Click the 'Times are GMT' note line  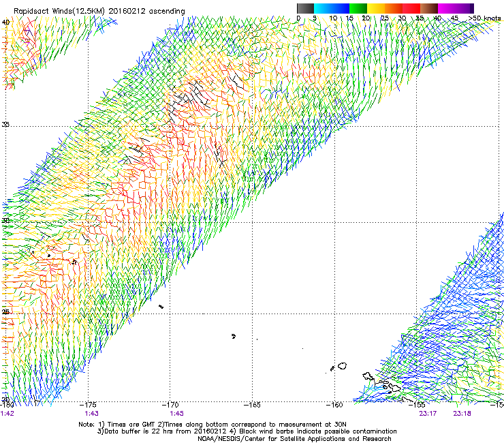tap(212, 425)
